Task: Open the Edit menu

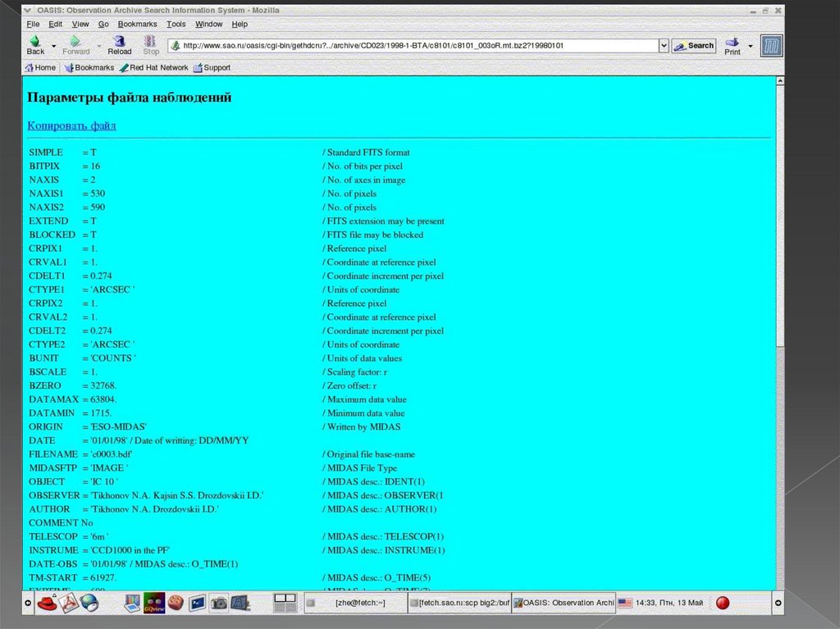Action: tap(55, 24)
